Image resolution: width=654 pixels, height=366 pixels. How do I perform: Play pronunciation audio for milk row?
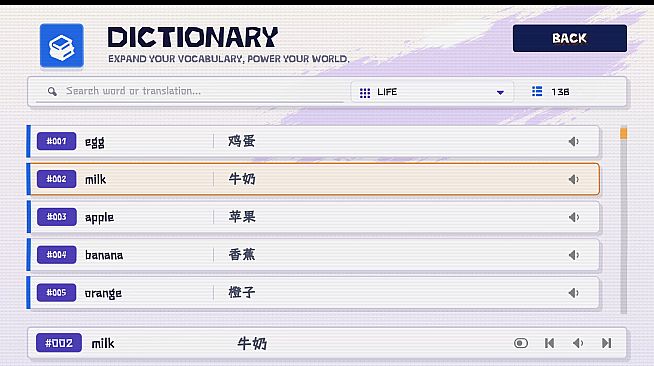[x=574, y=179]
